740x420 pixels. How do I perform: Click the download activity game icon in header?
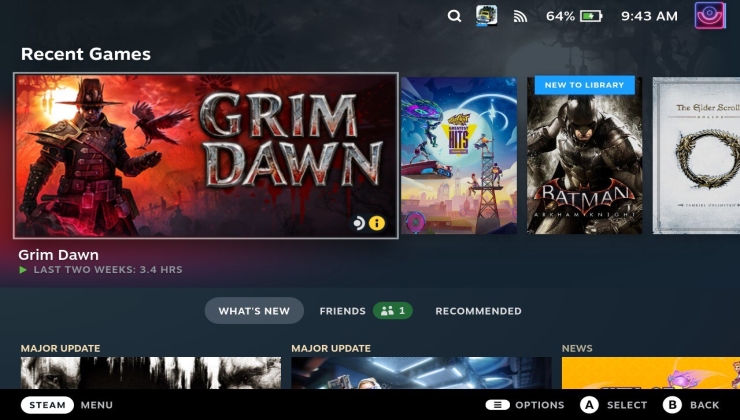(486, 16)
